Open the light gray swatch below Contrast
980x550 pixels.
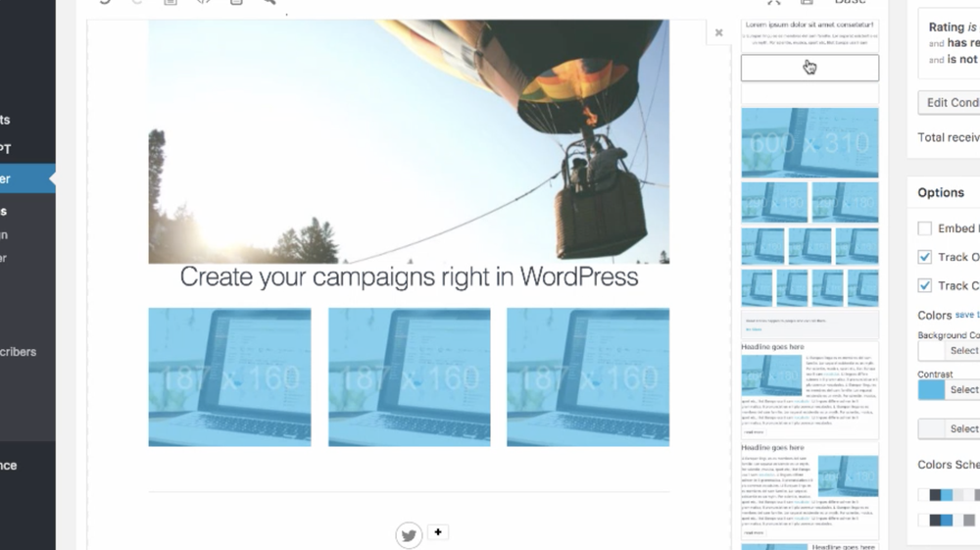tap(931, 428)
